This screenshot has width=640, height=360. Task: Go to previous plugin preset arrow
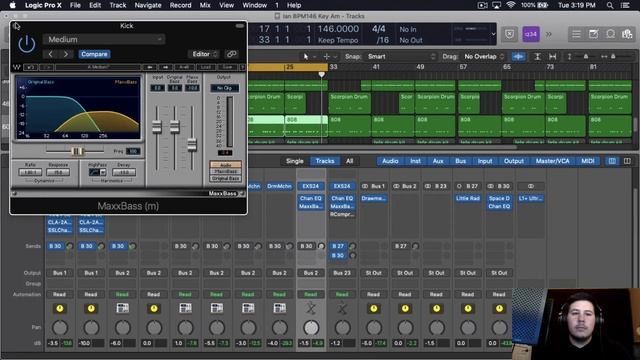point(51,54)
